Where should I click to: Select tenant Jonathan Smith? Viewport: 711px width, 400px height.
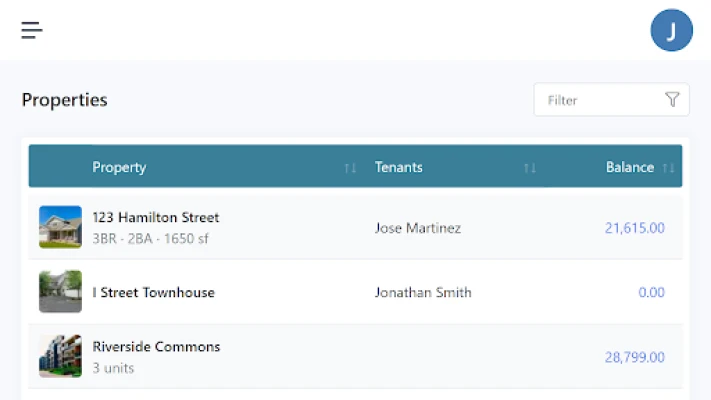coord(422,293)
